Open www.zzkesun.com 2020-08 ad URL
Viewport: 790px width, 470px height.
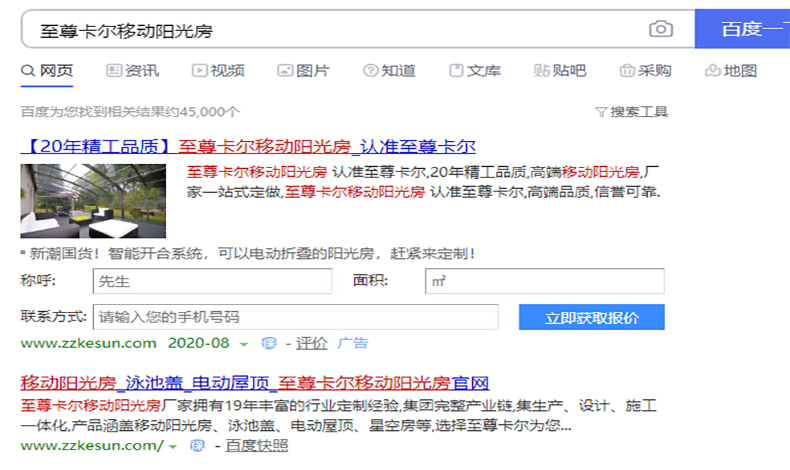(124, 344)
